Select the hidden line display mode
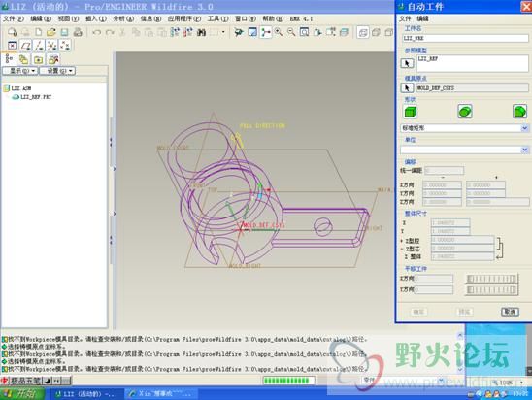The image size is (532, 400). [376, 33]
